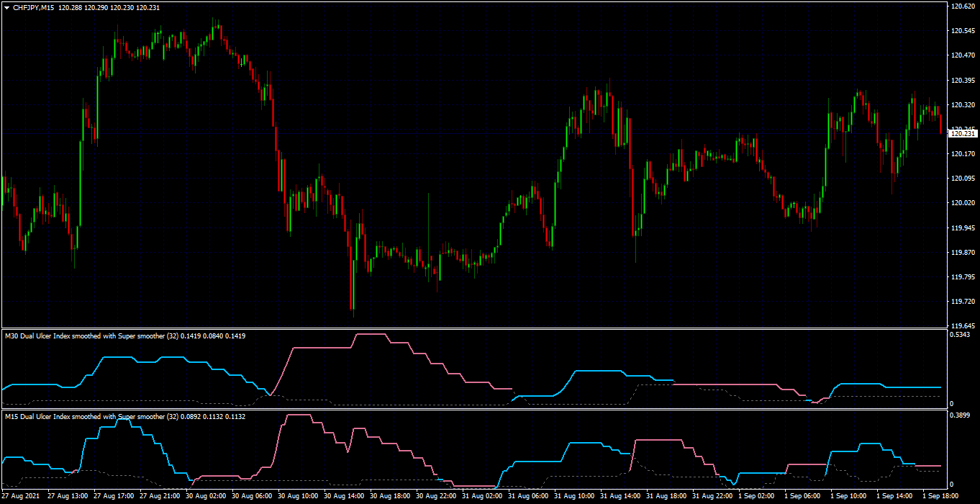Viewport: 980px width, 504px height.
Task: Click the 120.395 price scale label
Action: 962,80
